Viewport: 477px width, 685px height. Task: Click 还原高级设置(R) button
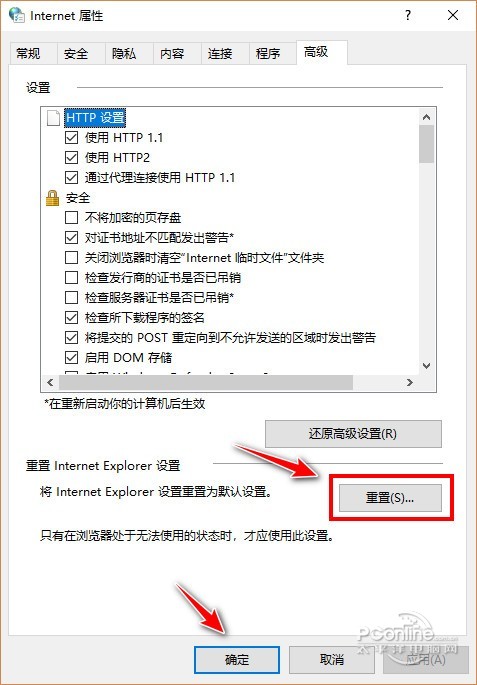pyautogui.click(x=353, y=434)
